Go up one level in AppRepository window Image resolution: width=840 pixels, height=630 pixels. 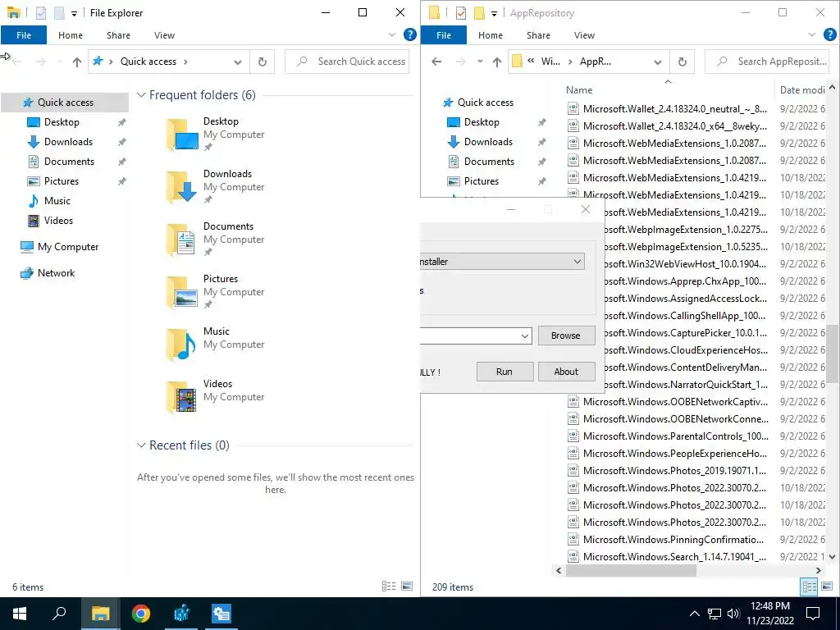[496, 62]
